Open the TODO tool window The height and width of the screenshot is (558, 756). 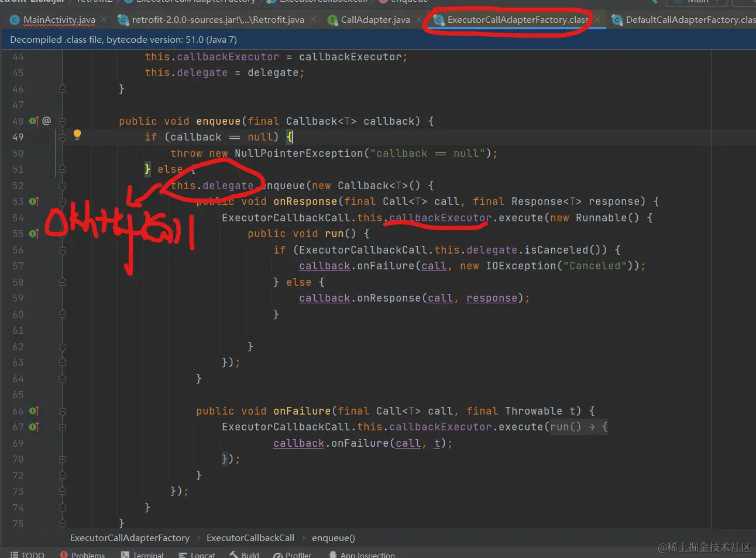tap(28, 554)
